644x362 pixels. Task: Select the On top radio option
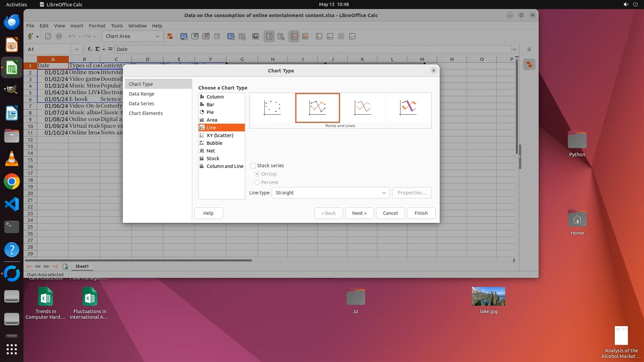point(257,174)
